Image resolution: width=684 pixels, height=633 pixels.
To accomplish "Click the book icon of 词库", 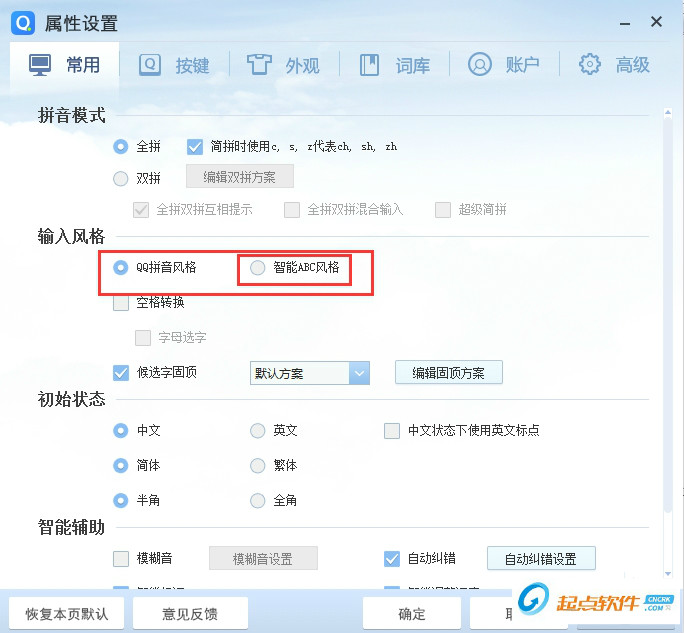I will [x=369, y=65].
